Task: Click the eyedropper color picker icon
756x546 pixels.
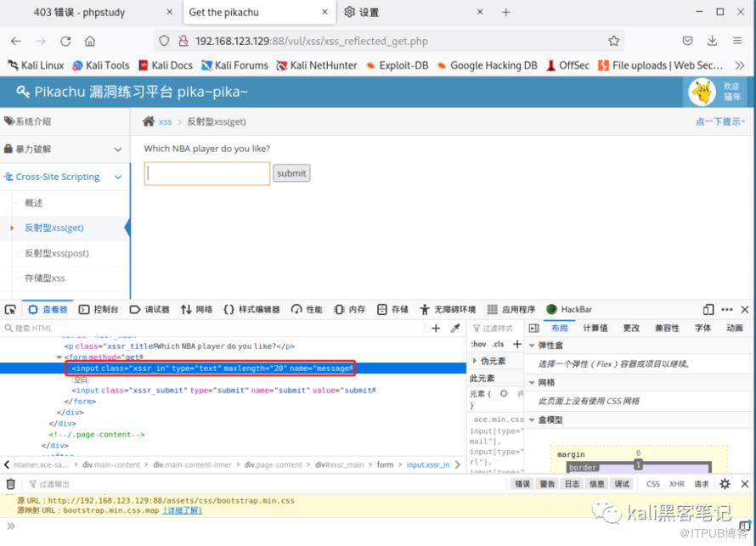Action: click(455, 329)
